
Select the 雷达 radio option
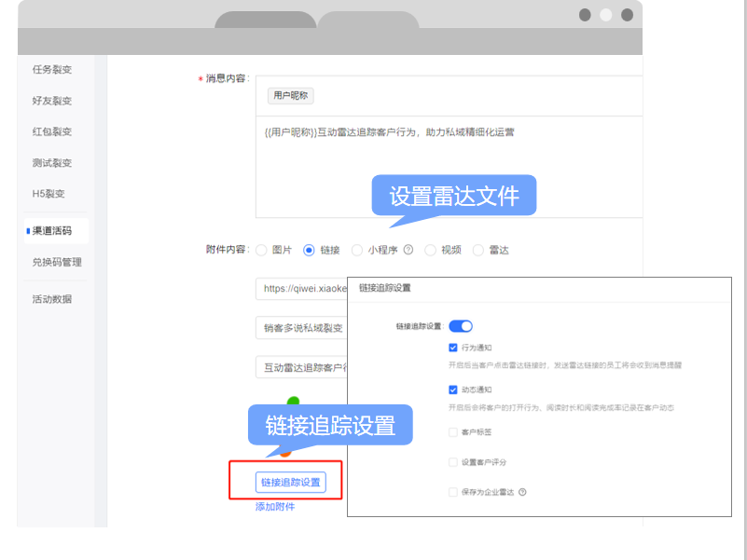click(478, 250)
